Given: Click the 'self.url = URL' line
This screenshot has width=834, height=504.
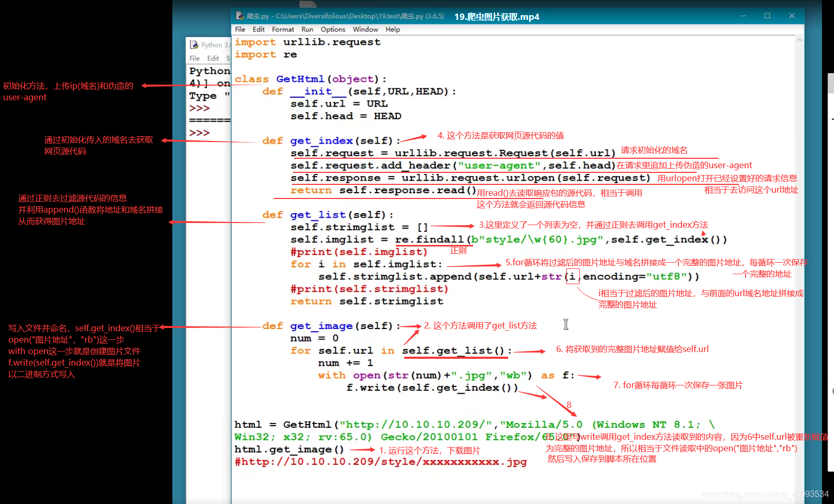Looking at the screenshot, I should click(x=339, y=104).
